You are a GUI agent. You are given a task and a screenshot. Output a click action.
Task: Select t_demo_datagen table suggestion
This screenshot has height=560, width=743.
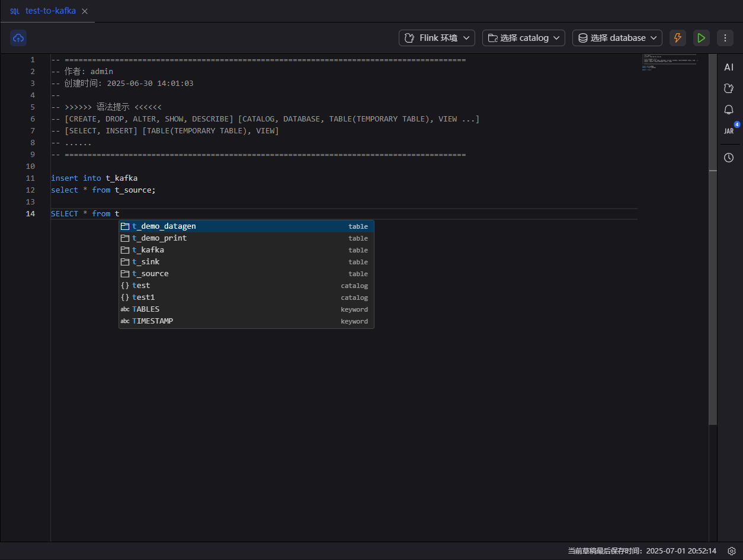(246, 226)
